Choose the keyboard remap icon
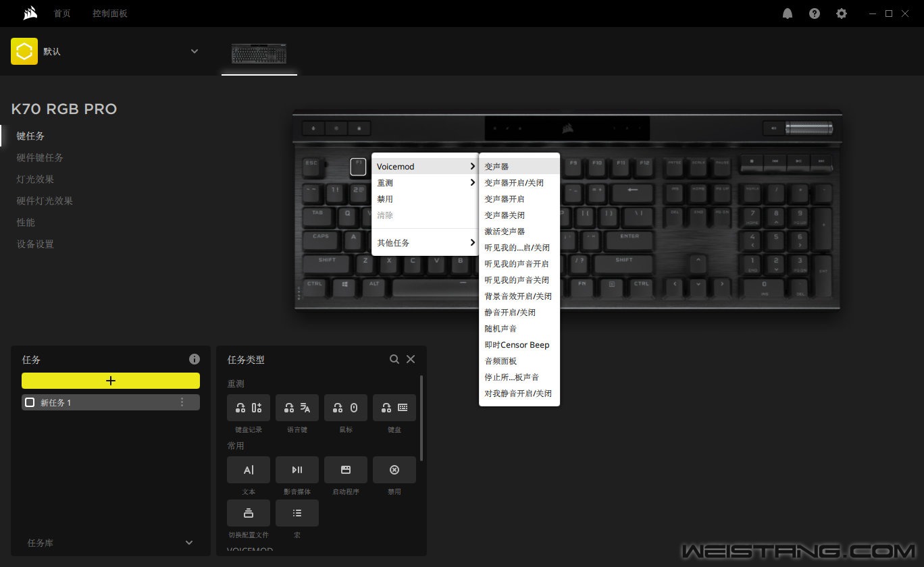The height and width of the screenshot is (567, 924). click(x=394, y=408)
